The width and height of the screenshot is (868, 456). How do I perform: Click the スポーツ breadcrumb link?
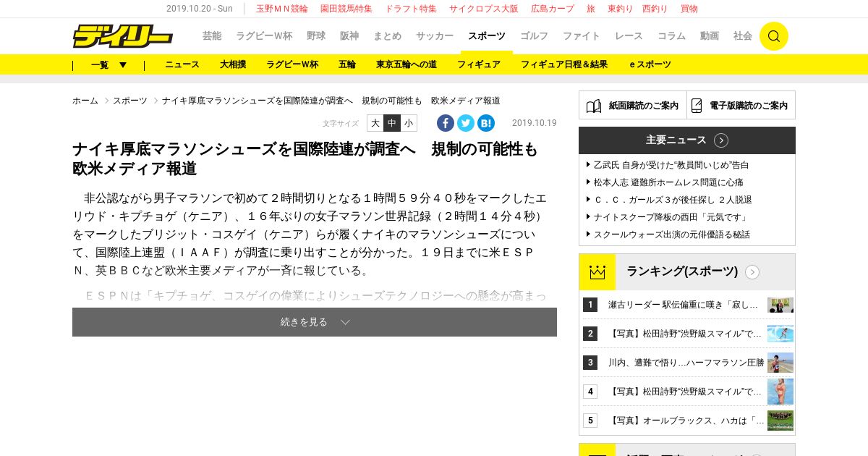click(130, 101)
